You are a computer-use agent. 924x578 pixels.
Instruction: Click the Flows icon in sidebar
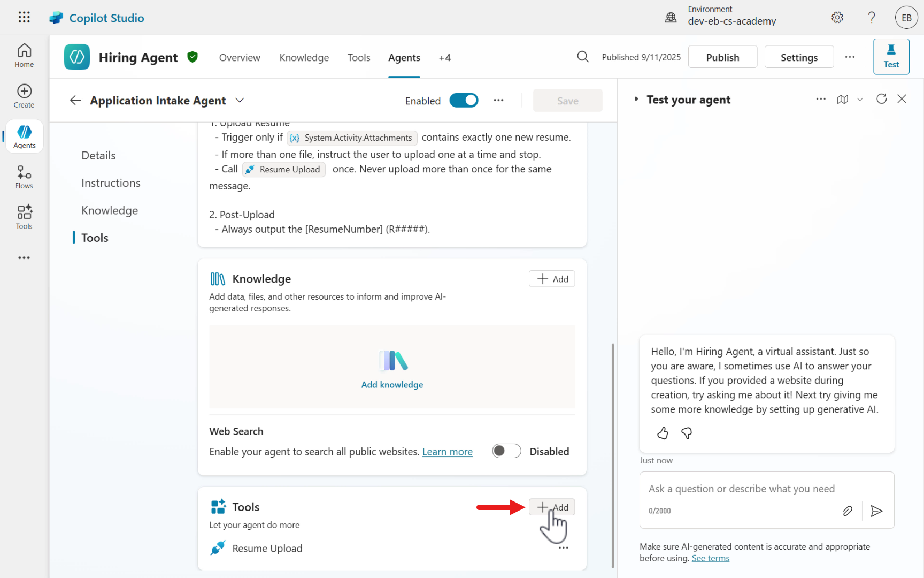[24, 177]
